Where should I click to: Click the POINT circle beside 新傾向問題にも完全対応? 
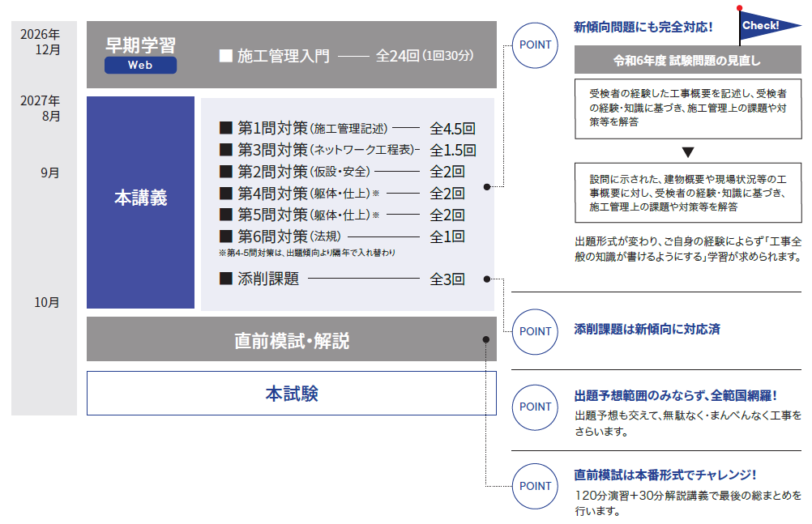535,45
